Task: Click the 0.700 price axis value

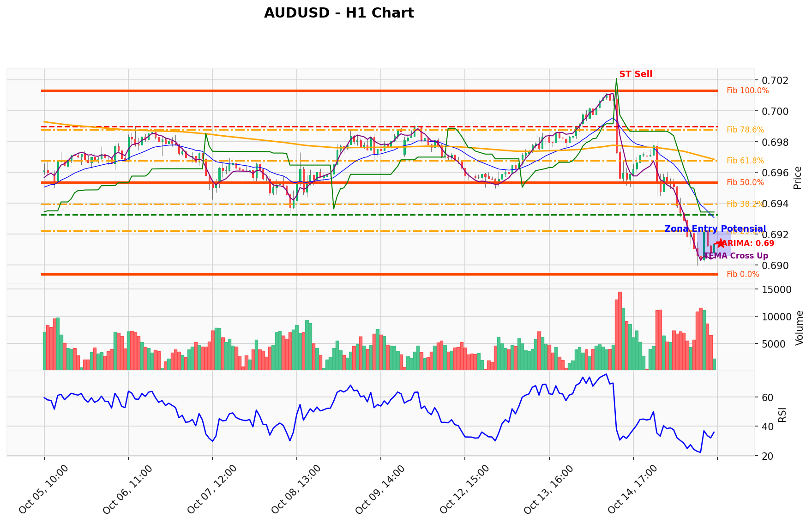Action: 775,111
